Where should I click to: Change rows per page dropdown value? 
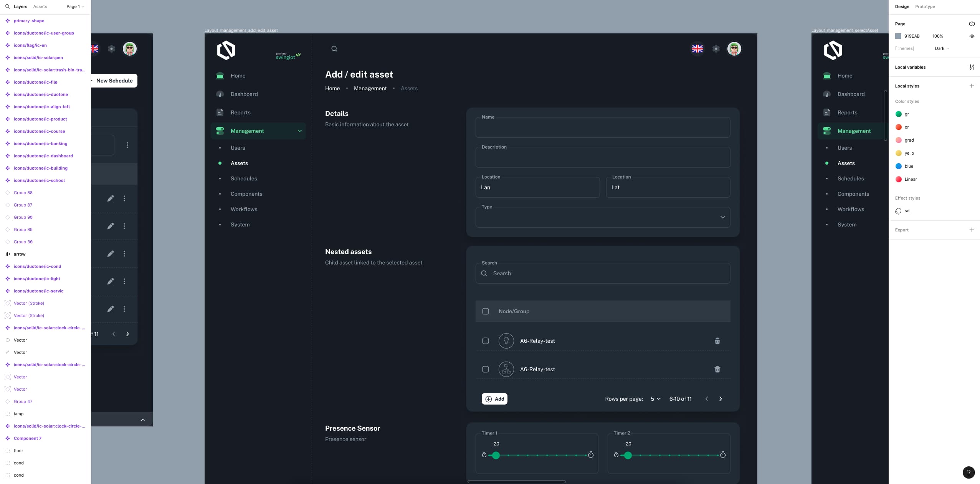(x=655, y=399)
